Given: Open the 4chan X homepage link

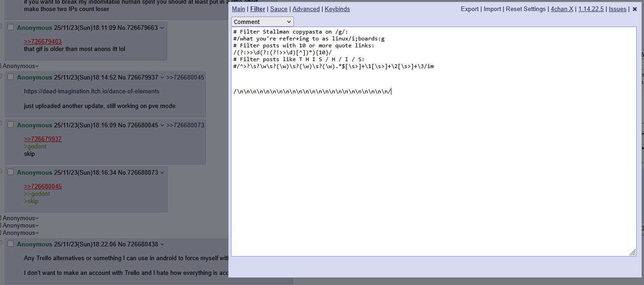Looking at the screenshot, I should (562, 9).
